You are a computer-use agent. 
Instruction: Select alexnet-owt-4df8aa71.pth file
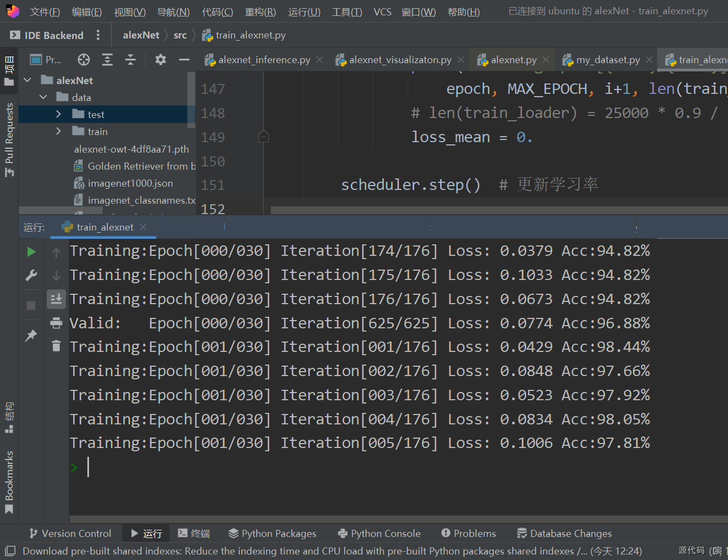(131, 149)
